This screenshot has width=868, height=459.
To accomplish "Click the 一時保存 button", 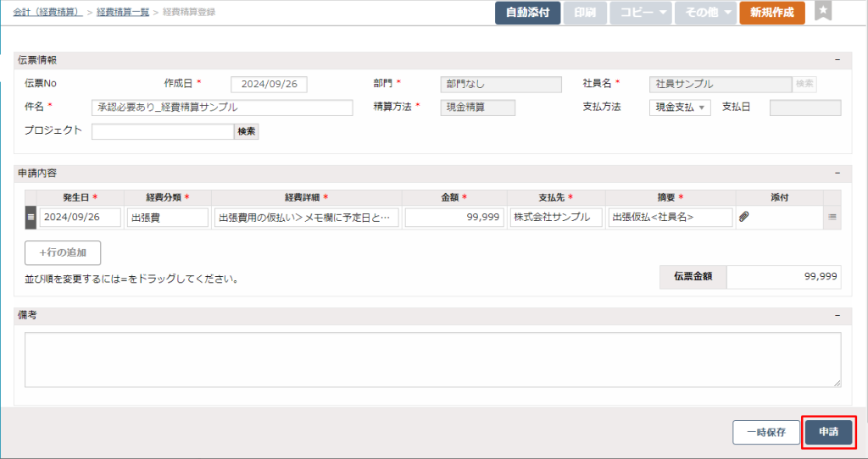I will coord(766,432).
